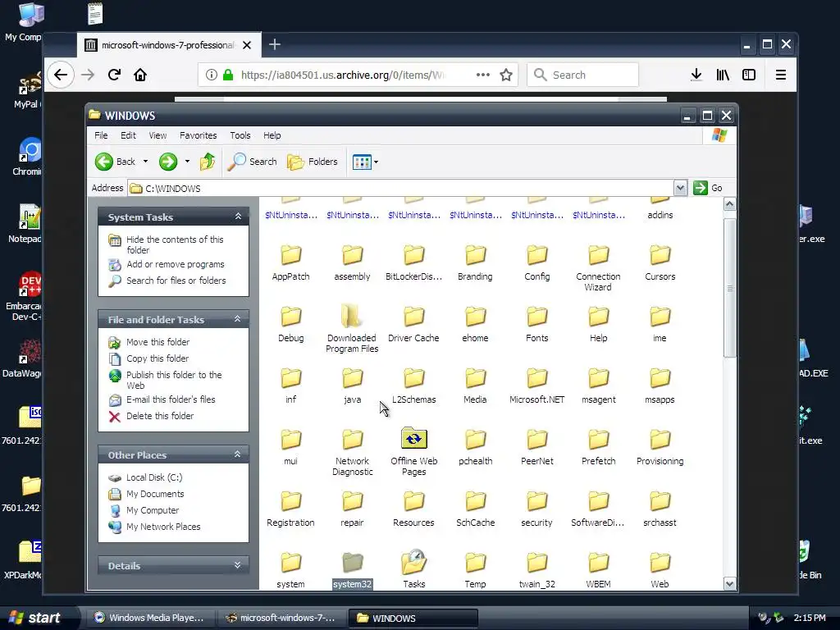Screen dimensions: 840x630
Task: Click browser Home button
Action: point(140,75)
